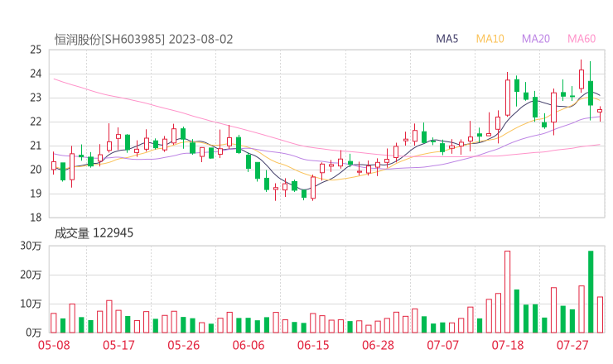Click the price axis label 24
The height and width of the screenshot is (364, 613).
click(x=36, y=74)
